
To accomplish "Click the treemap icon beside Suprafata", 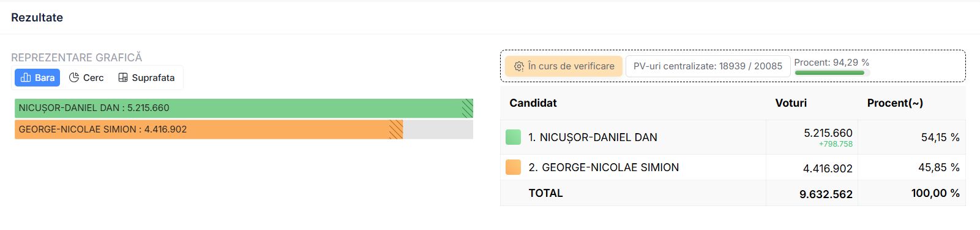I will click(123, 77).
